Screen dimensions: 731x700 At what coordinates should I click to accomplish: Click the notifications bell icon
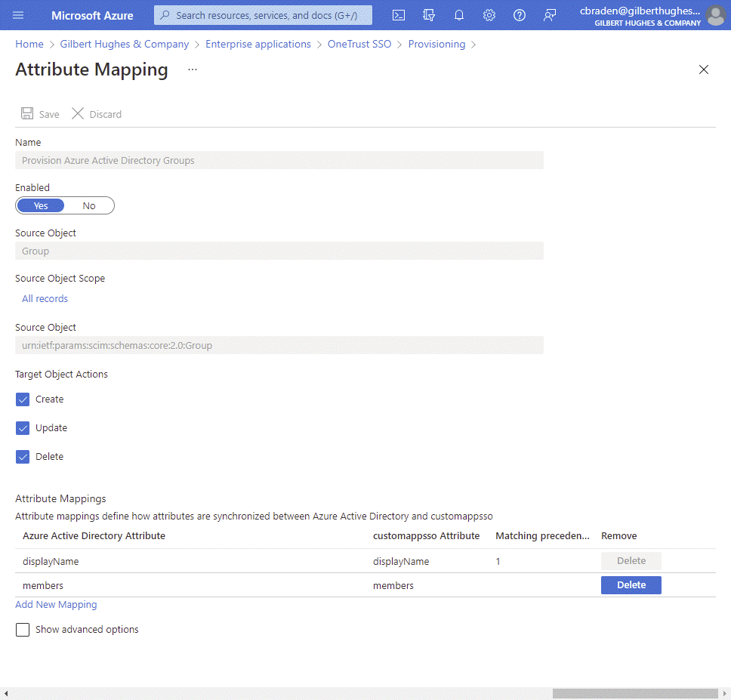click(x=458, y=15)
